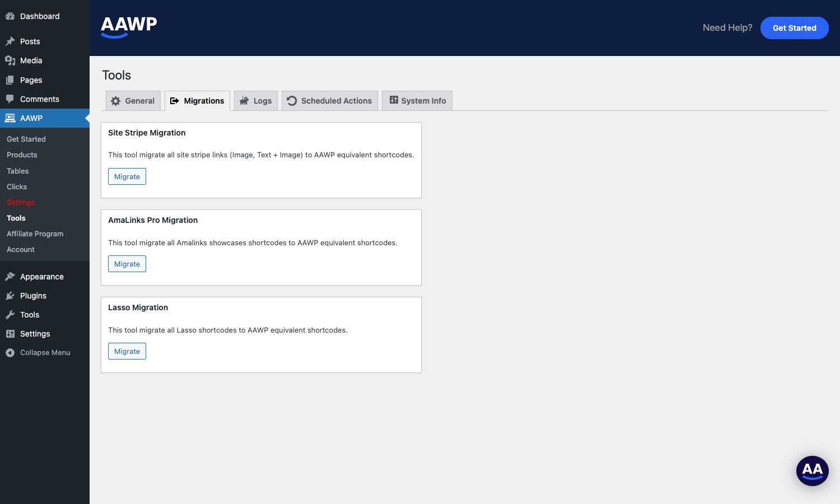Image resolution: width=840 pixels, height=504 pixels.
Task: Open the AAWP menu item
Action: (45, 118)
